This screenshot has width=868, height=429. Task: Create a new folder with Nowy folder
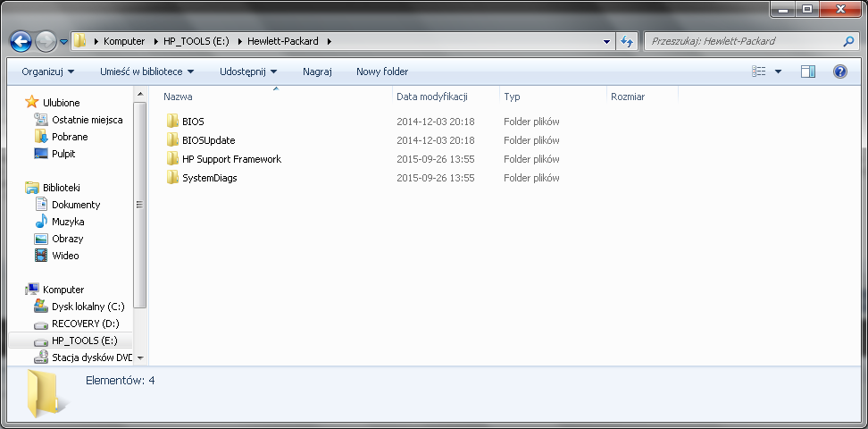point(382,71)
